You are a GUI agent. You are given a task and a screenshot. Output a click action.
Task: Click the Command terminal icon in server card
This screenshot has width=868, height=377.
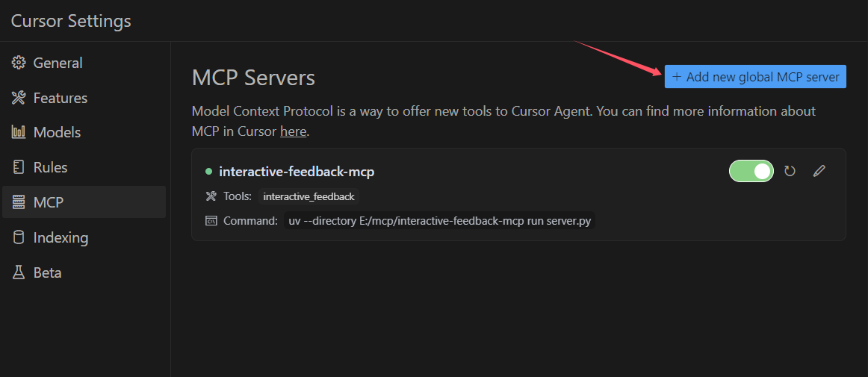tap(211, 221)
